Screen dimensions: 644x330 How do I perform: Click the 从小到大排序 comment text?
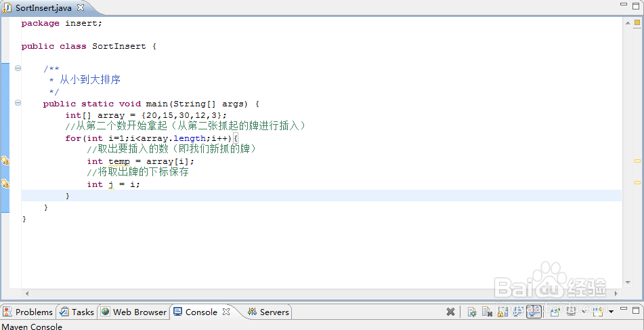click(x=90, y=79)
